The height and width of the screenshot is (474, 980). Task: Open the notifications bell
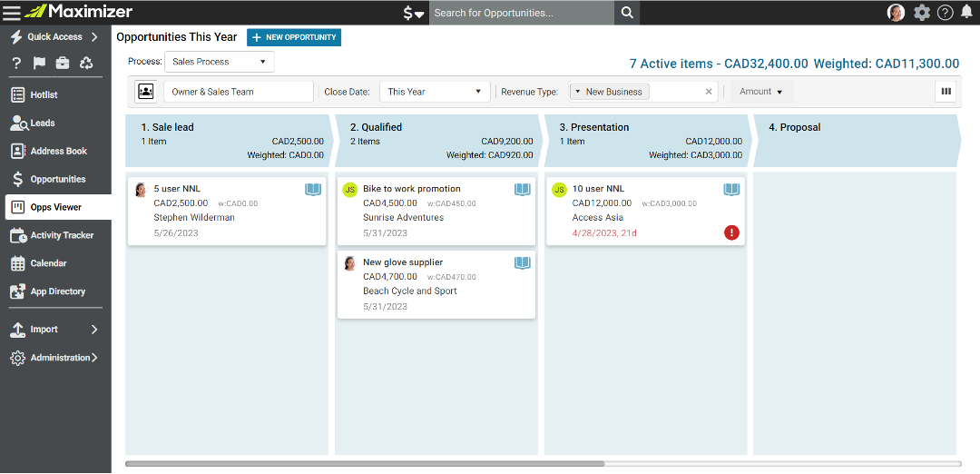[x=966, y=13]
